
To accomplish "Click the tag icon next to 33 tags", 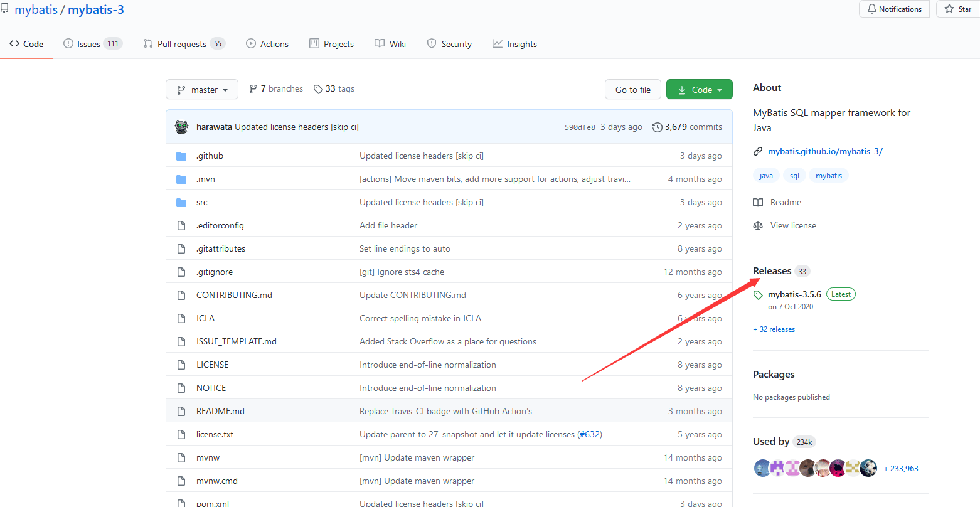I will click(318, 89).
